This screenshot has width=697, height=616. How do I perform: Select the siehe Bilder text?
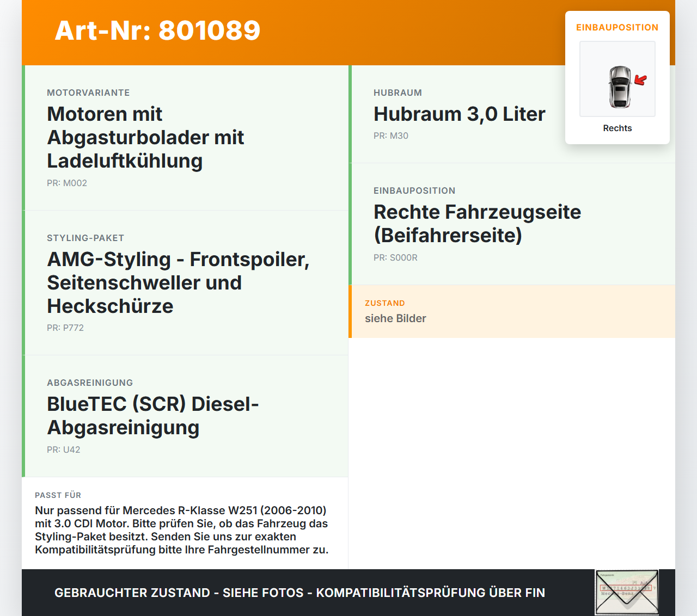(395, 318)
